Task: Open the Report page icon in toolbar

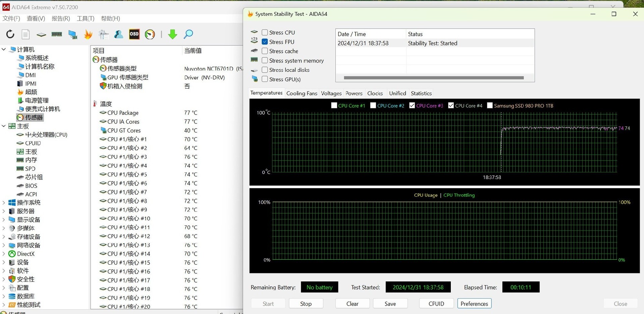Action: 26,34
